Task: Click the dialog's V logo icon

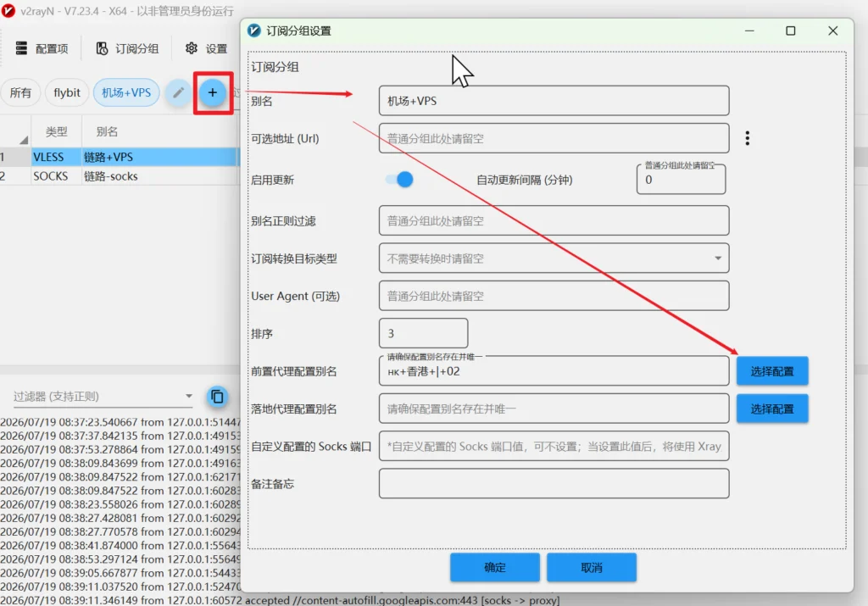Action: 254,31
